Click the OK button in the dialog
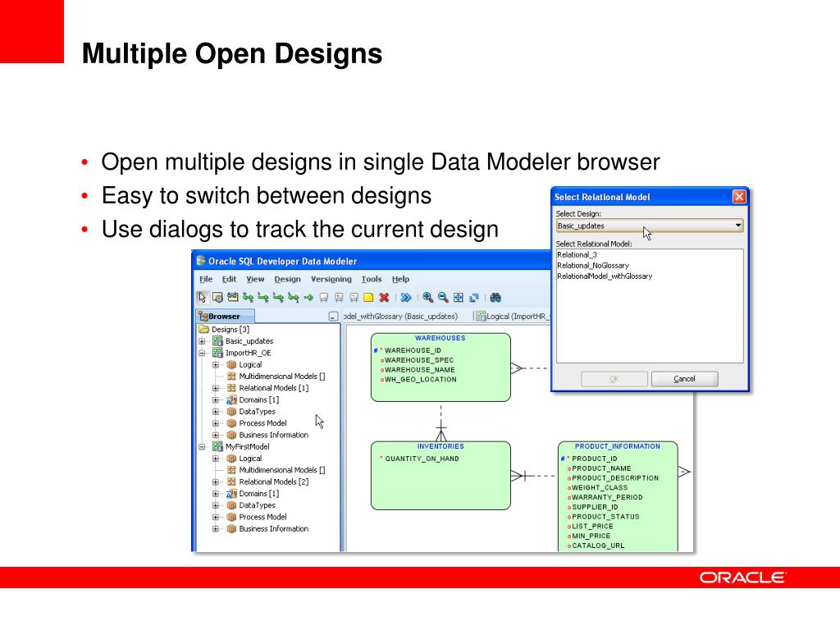This screenshot has height=630, width=840. tap(614, 379)
